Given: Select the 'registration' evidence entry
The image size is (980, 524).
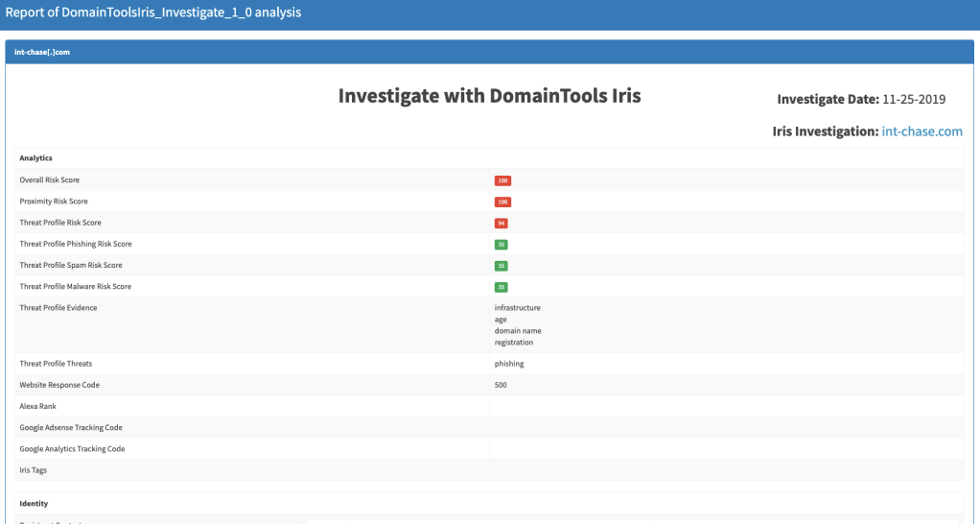Looking at the screenshot, I should coord(514,342).
